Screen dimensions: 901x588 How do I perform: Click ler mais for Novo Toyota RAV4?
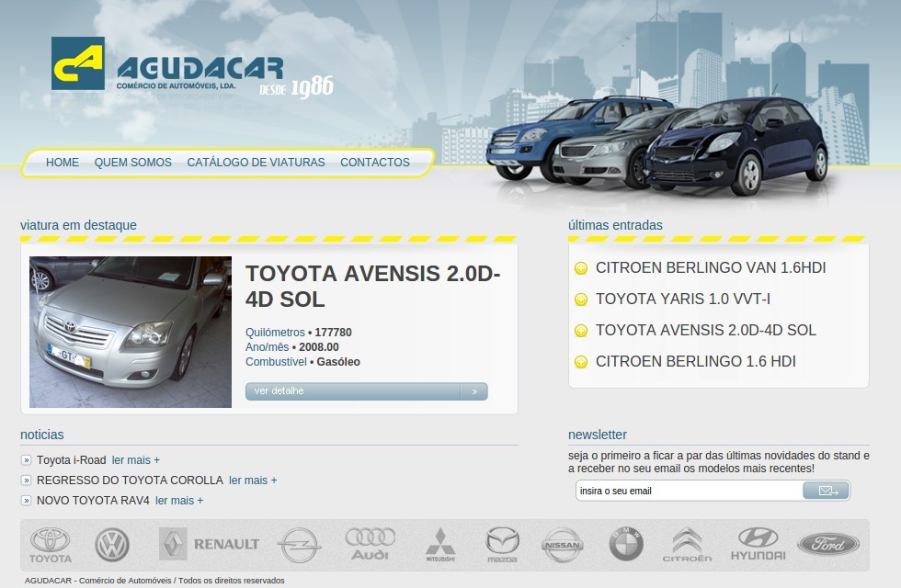click(x=179, y=500)
